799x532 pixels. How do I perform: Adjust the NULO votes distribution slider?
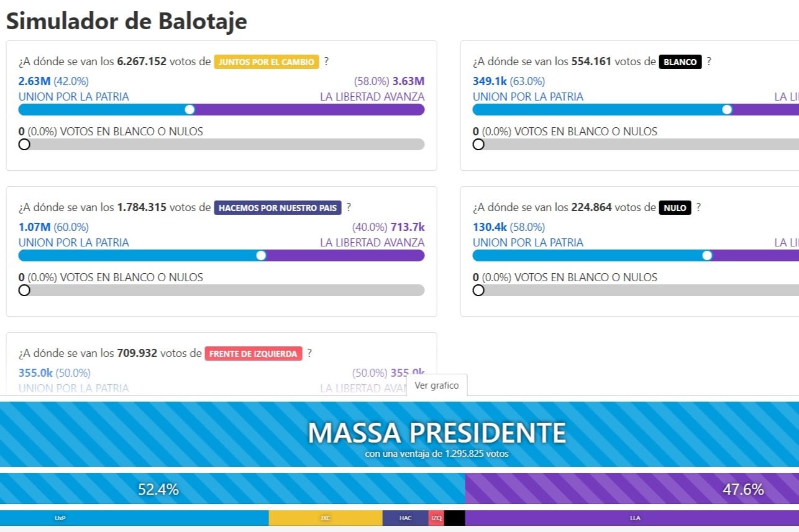707,255
